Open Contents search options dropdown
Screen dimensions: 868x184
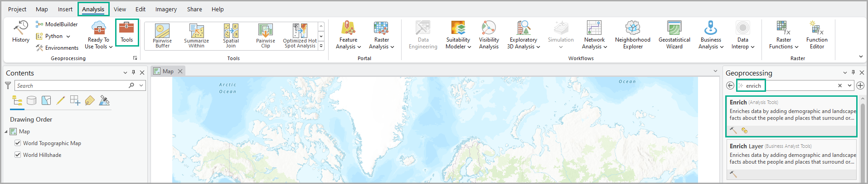click(x=141, y=85)
